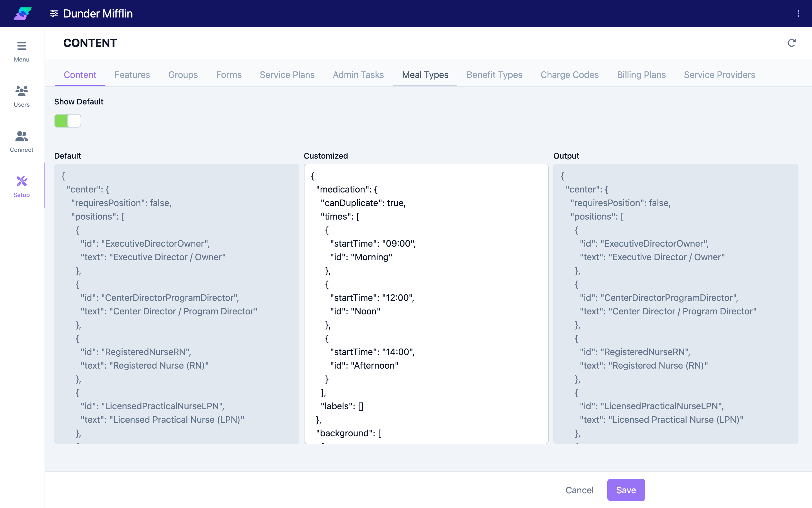Image resolution: width=812 pixels, height=508 pixels.
Task: Click the "id": "Noon" line
Action: click(355, 311)
